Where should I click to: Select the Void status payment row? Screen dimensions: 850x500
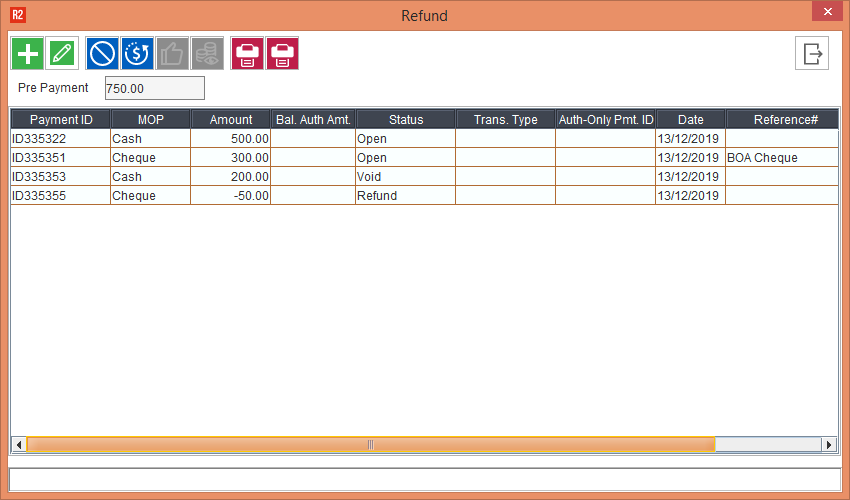click(405, 177)
